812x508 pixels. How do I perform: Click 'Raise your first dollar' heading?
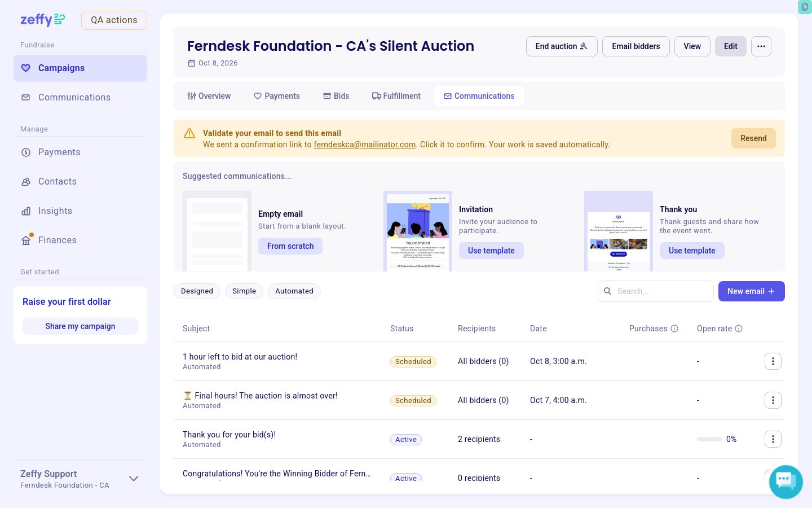point(67,302)
